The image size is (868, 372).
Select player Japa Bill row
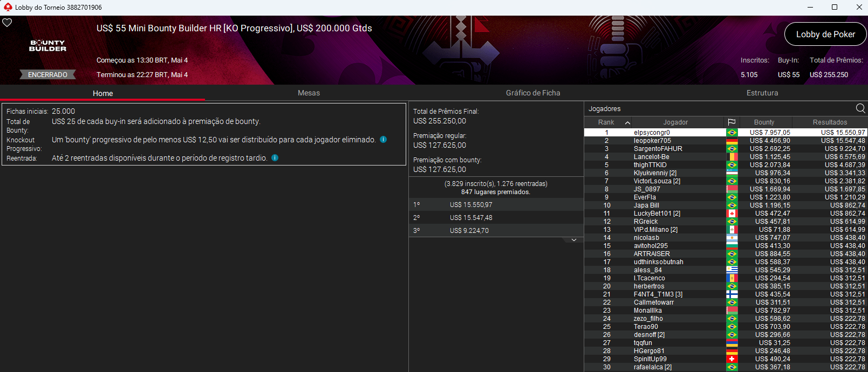point(726,205)
